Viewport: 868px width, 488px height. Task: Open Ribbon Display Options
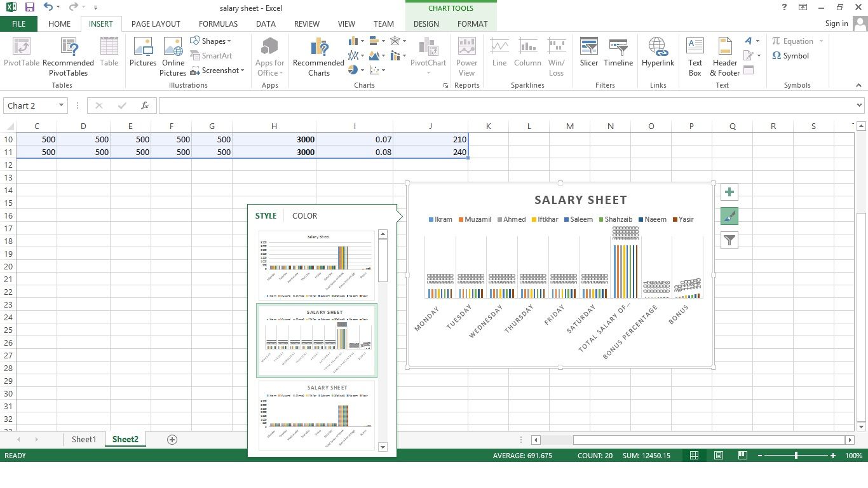[803, 8]
